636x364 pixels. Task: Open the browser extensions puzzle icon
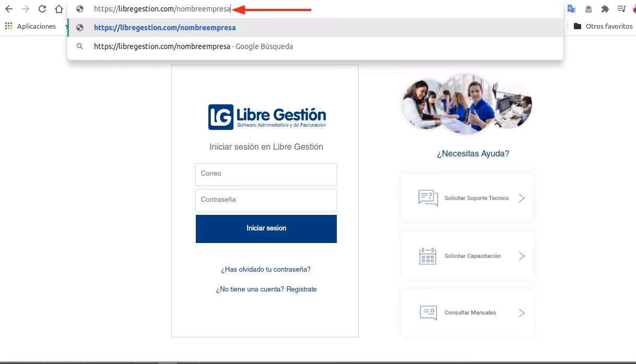coord(605,8)
